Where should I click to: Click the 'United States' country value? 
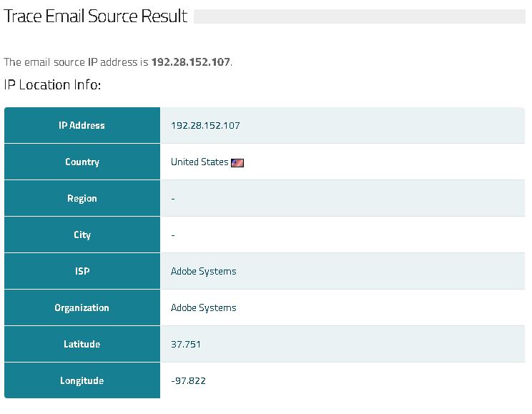pos(199,162)
